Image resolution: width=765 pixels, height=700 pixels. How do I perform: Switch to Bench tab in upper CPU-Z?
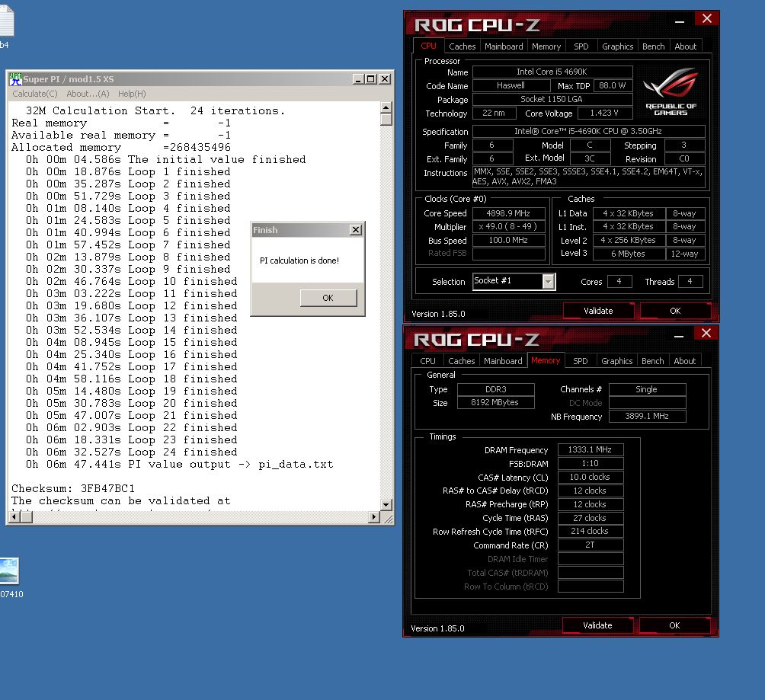point(653,46)
